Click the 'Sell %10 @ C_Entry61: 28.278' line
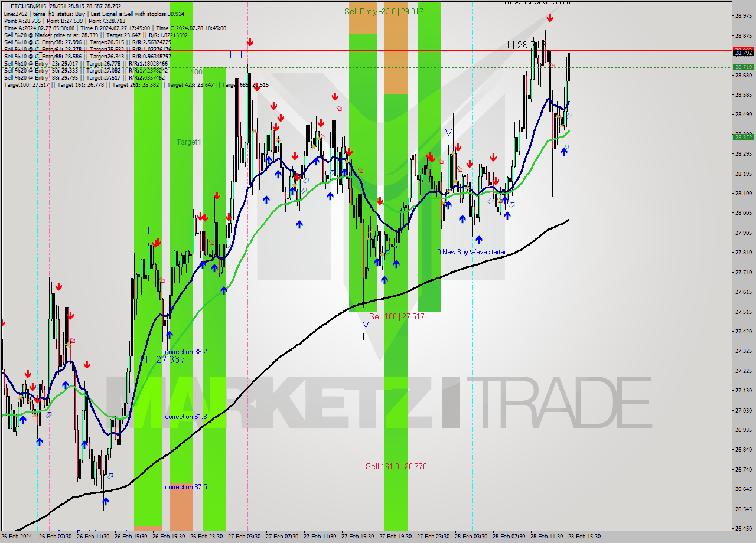 pos(87,49)
